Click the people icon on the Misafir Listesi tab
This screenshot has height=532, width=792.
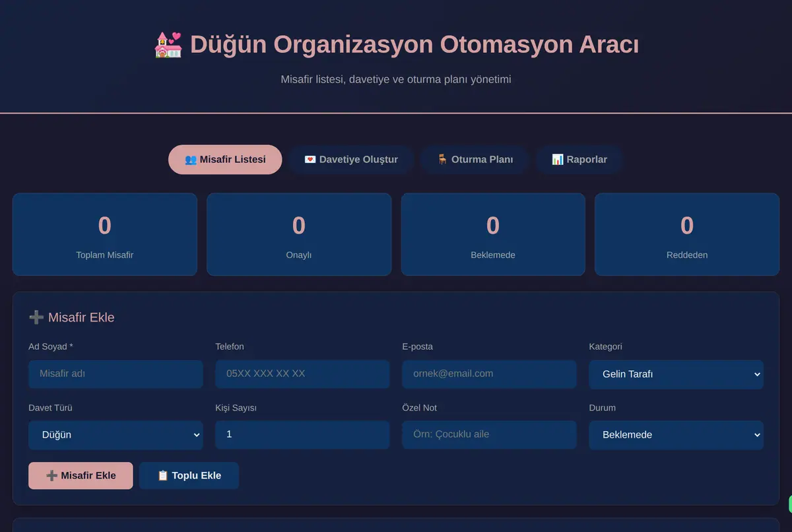tap(191, 160)
